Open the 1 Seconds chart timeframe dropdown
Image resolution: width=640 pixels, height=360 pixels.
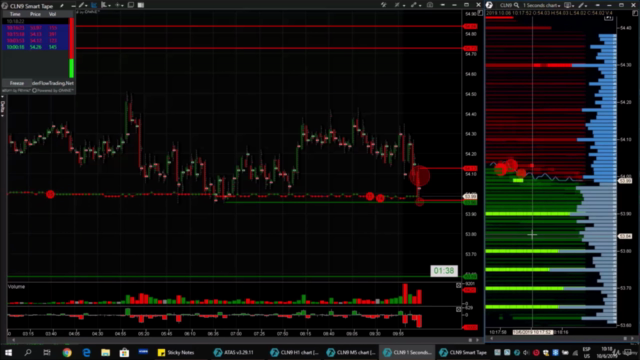point(541,5)
